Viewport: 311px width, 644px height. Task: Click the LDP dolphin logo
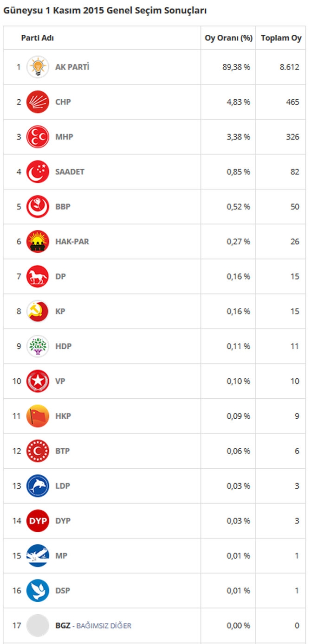(x=38, y=486)
